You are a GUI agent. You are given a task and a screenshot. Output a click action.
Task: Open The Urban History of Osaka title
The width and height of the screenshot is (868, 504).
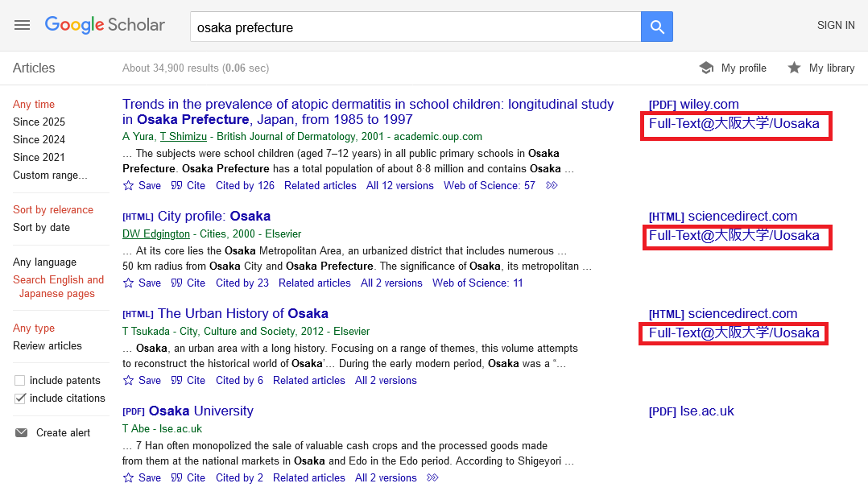click(x=242, y=313)
